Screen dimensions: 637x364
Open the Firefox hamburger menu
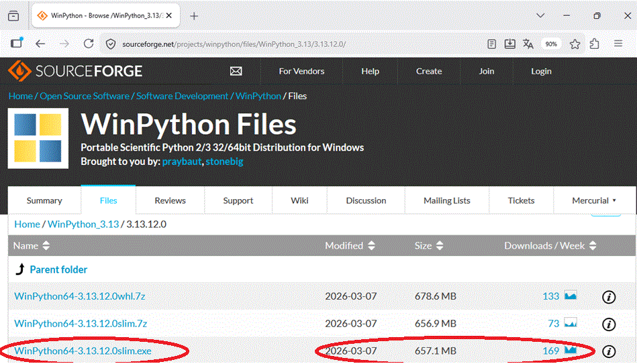point(618,43)
